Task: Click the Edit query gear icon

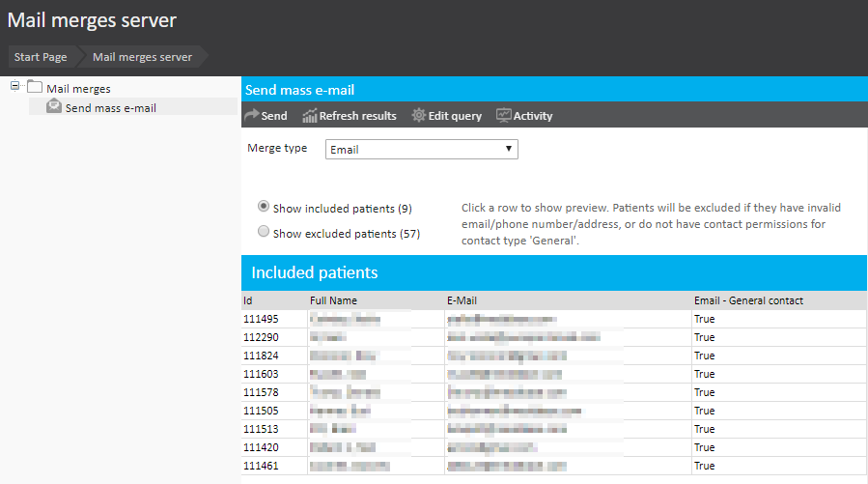Action: 418,116
